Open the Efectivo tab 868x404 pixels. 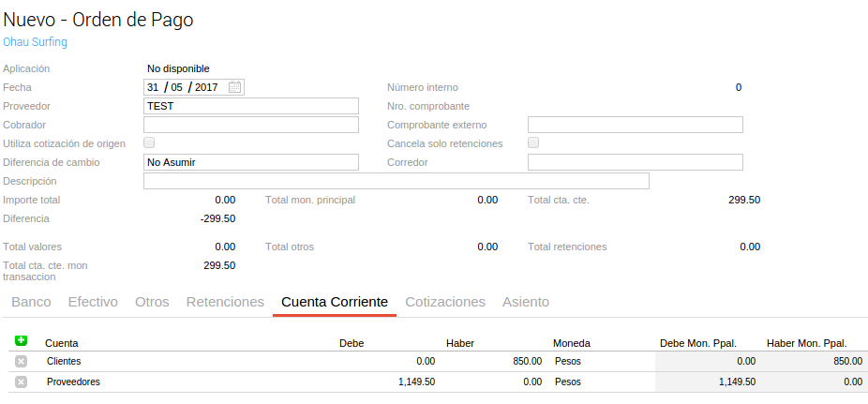[x=93, y=302]
